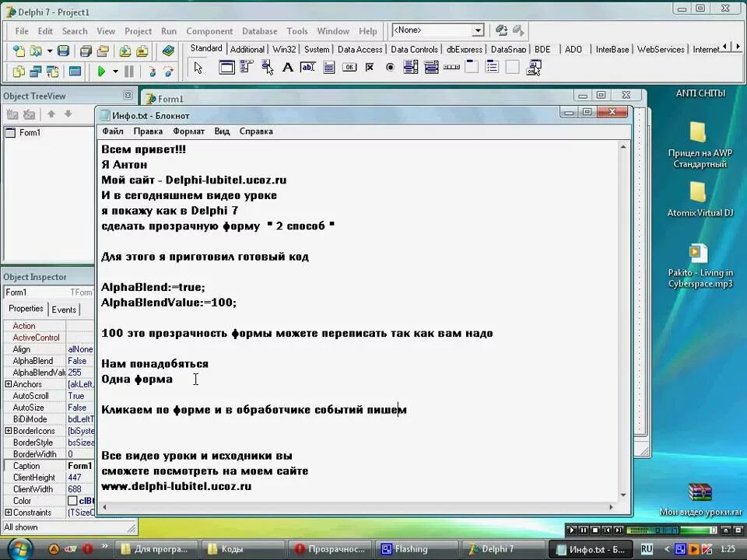Click the Windows Start orb
Image resolution: width=747 pixels, height=560 pixels.
(x=19, y=549)
